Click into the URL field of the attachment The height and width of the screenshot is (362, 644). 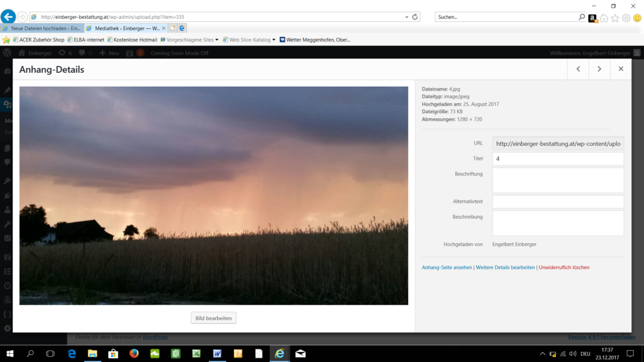tap(558, 144)
